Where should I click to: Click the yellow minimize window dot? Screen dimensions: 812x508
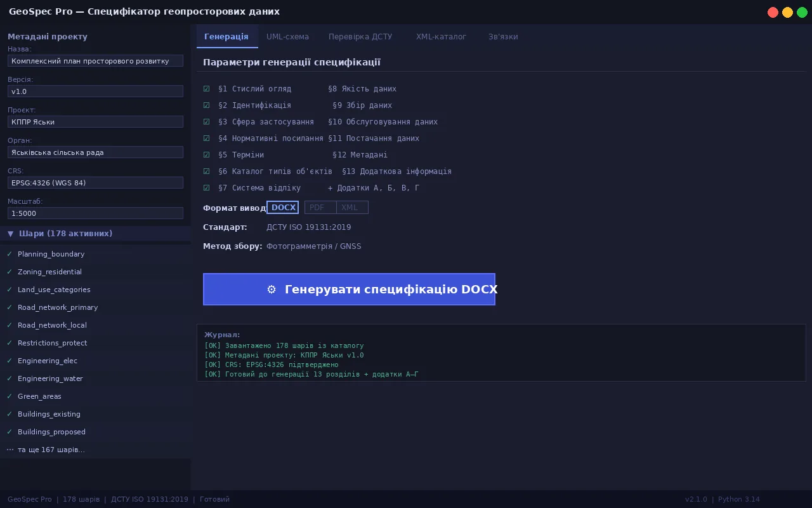click(787, 12)
